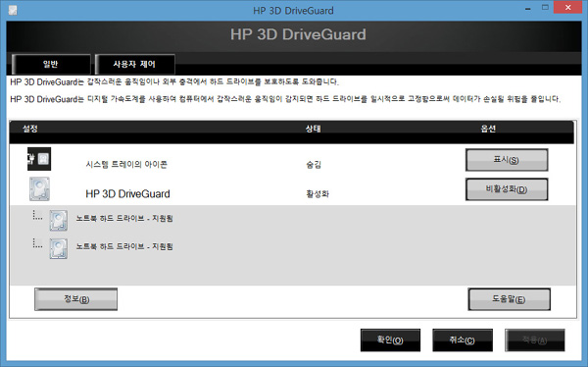Click the system tray icon setting image
Image resolution: width=588 pixels, height=367 pixels.
39,159
